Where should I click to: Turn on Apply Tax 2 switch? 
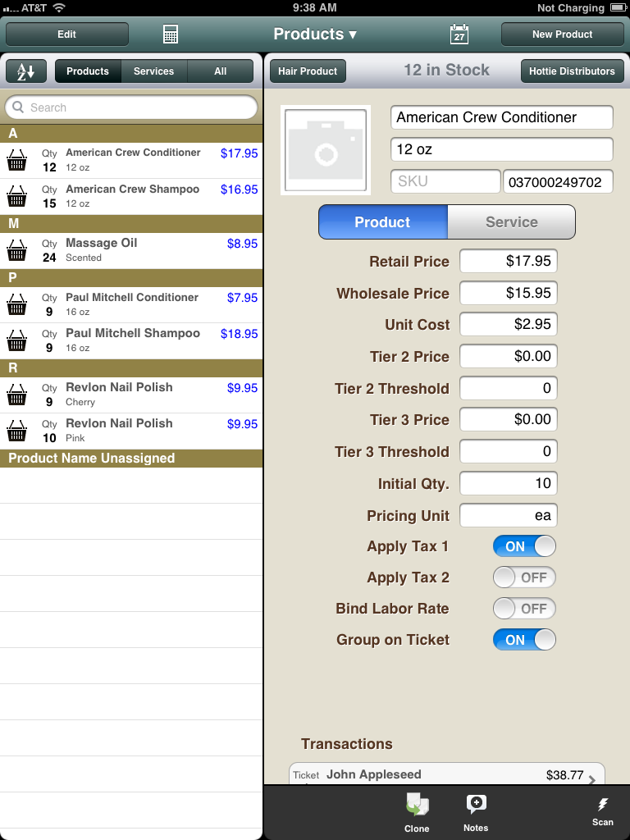tap(524, 577)
